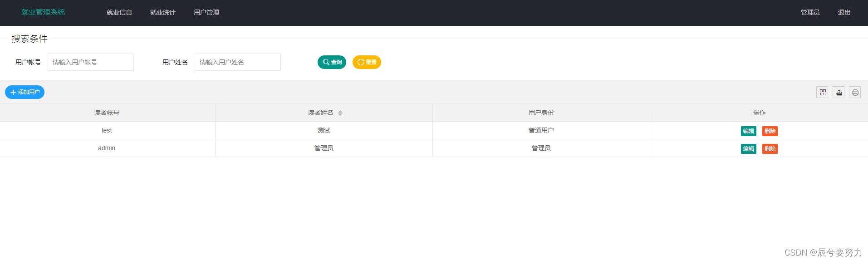Select the 普通用户 role cell
The height and width of the screenshot is (261, 868).
541,130
